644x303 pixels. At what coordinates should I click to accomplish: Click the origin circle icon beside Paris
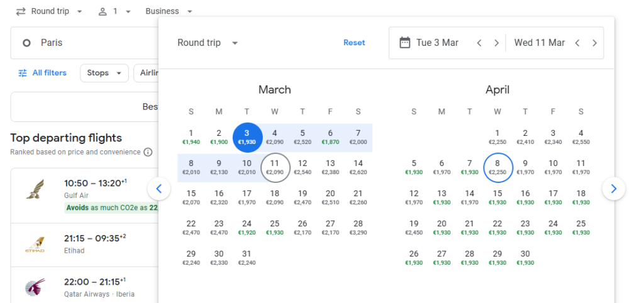[x=26, y=43]
